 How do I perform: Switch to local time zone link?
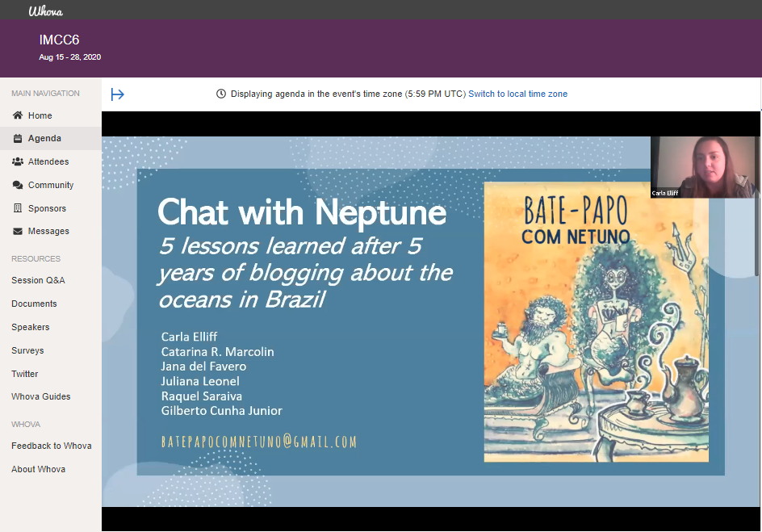point(517,94)
